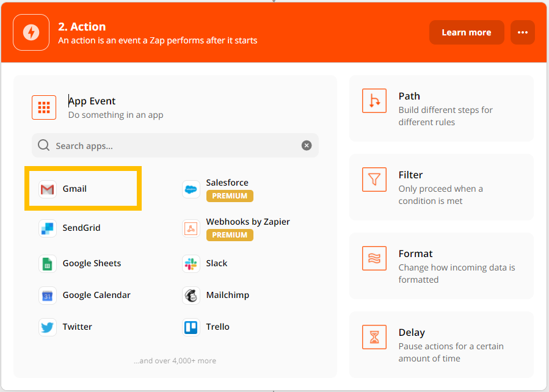Click the Filter funnel icon
The image size is (549, 392).
[x=374, y=180]
